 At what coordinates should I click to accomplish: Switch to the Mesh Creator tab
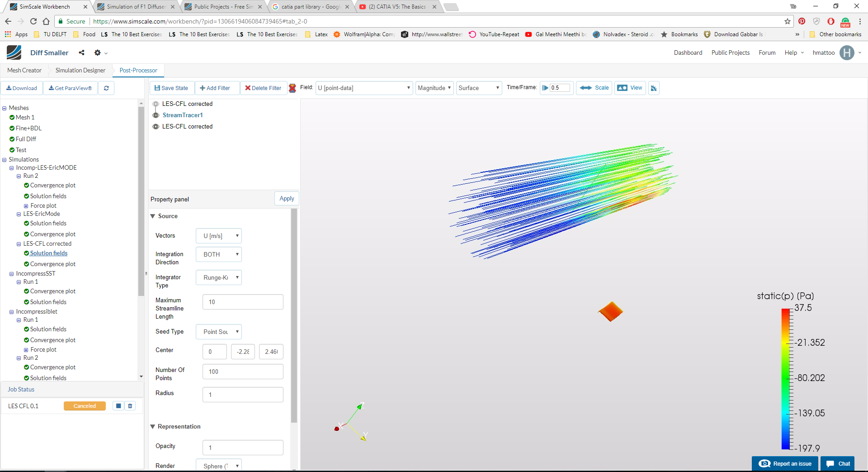pyautogui.click(x=24, y=70)
